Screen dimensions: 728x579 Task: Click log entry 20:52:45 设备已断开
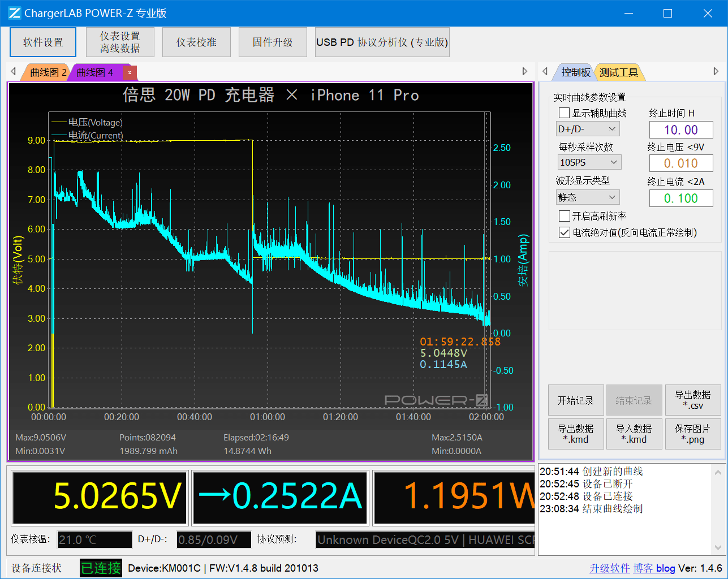pos(586,483)
